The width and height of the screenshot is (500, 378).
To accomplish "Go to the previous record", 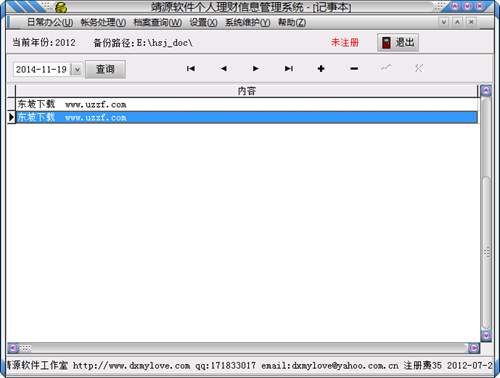I will pyautogui.click(x=224, y=69).
